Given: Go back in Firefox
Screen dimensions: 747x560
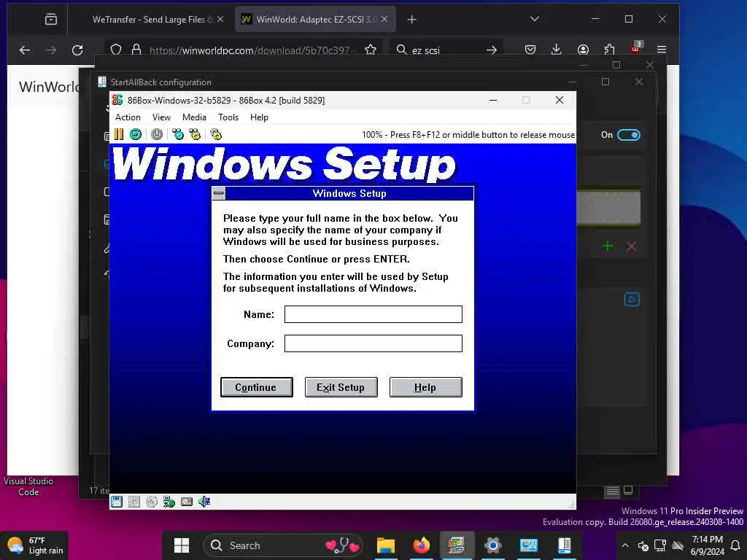Looking at the screenshot, I should (x=25, y=50).
